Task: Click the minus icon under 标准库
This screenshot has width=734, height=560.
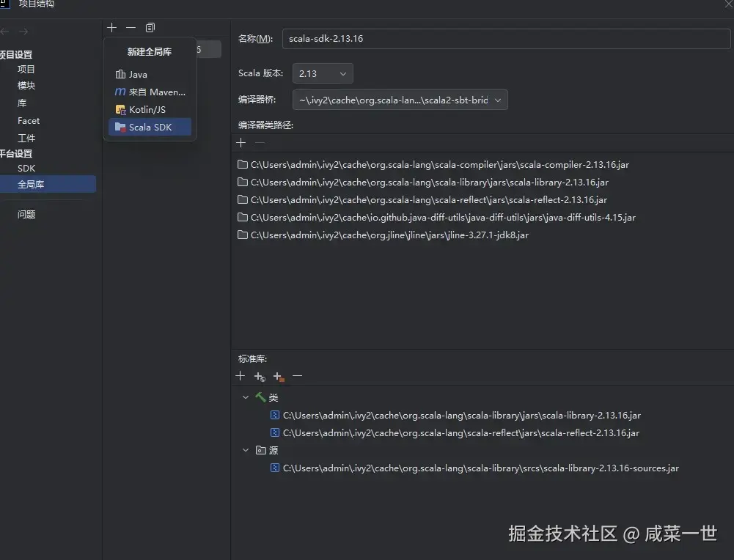Action: tap(297, 376)
